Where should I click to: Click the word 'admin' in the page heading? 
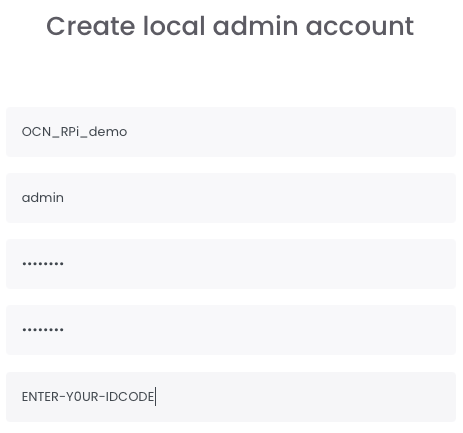tap(255, 26)
